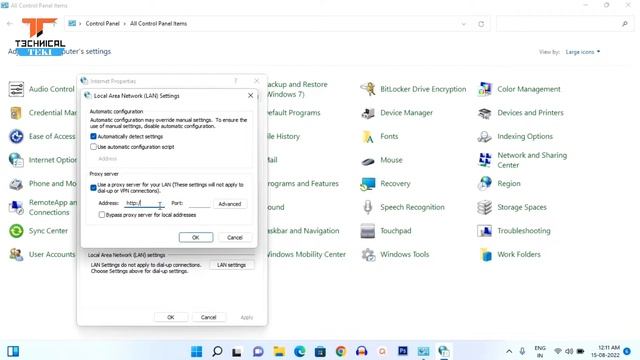Open Recovery icon

[368, 184]
